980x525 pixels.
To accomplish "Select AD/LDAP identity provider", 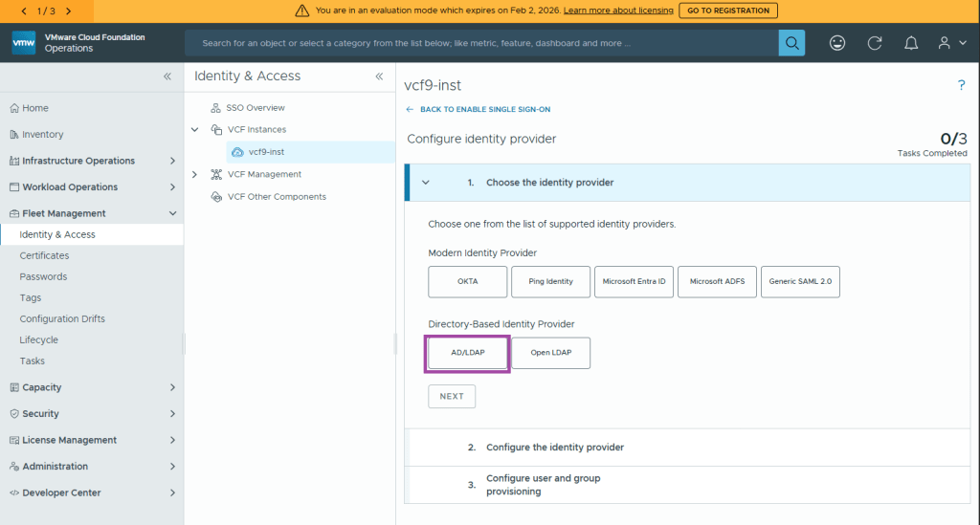I will point(468,353).
